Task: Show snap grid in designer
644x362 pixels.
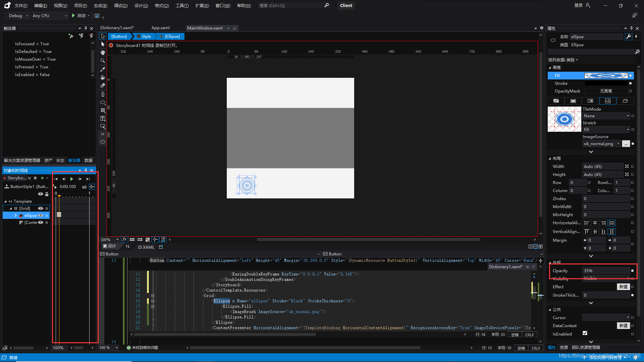Action: click(132, 239)
